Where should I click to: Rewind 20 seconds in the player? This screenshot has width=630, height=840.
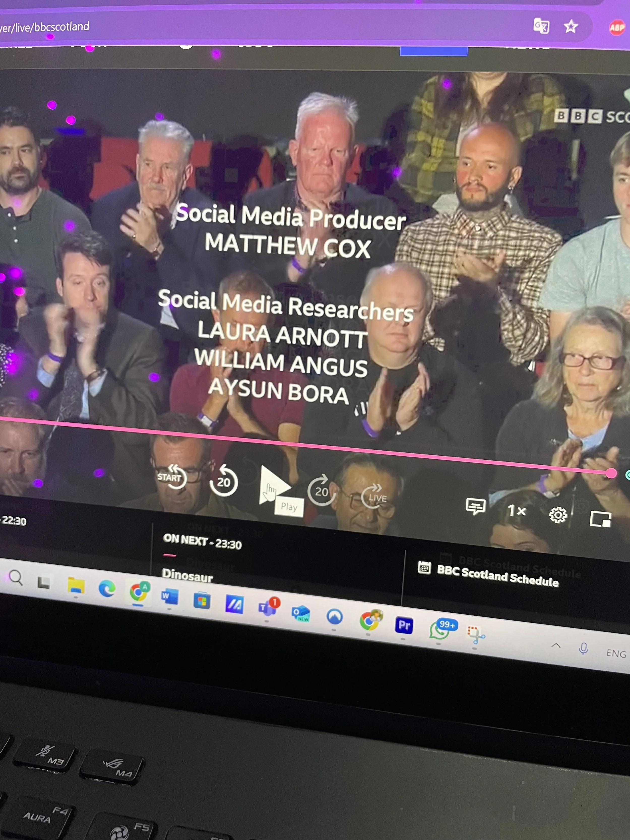pyautogui.click(x=224, y=481)
